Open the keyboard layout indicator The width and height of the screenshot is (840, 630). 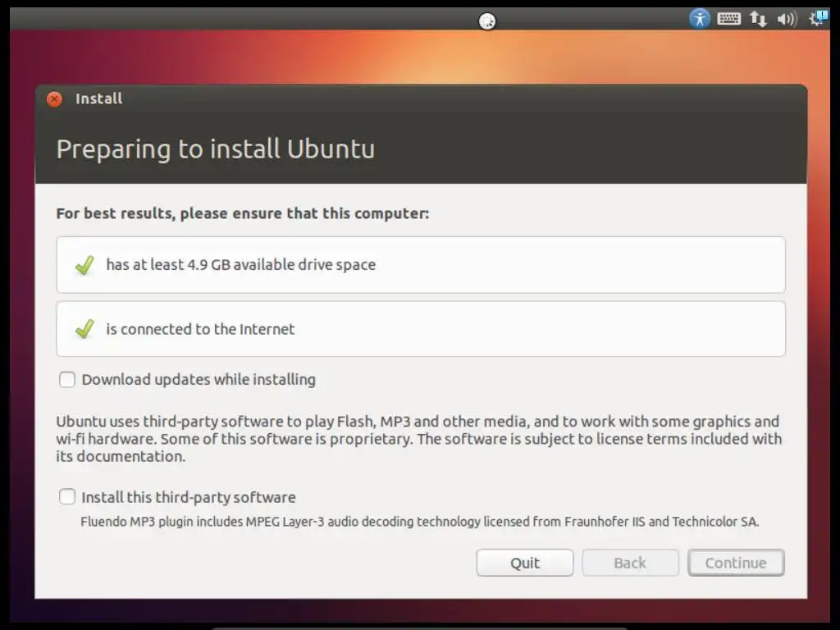click(x=728, y=20)
